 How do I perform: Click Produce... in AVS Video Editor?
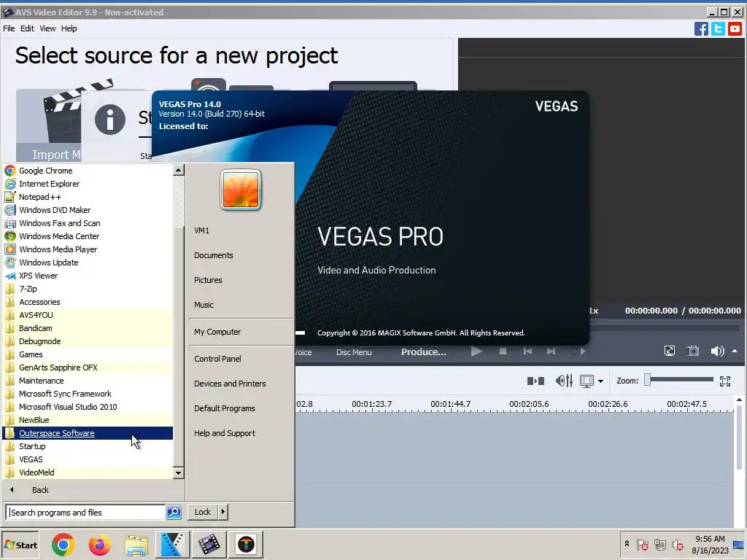(424, 352)
